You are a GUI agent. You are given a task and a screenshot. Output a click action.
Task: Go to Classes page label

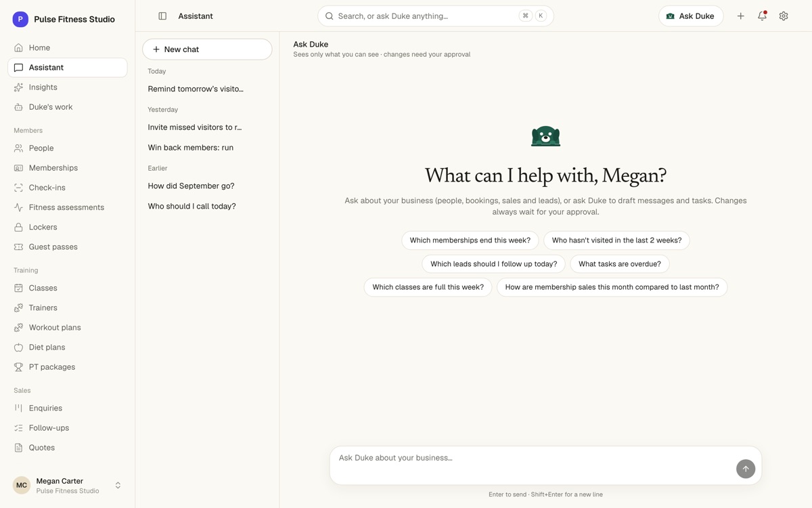(43, 288)
